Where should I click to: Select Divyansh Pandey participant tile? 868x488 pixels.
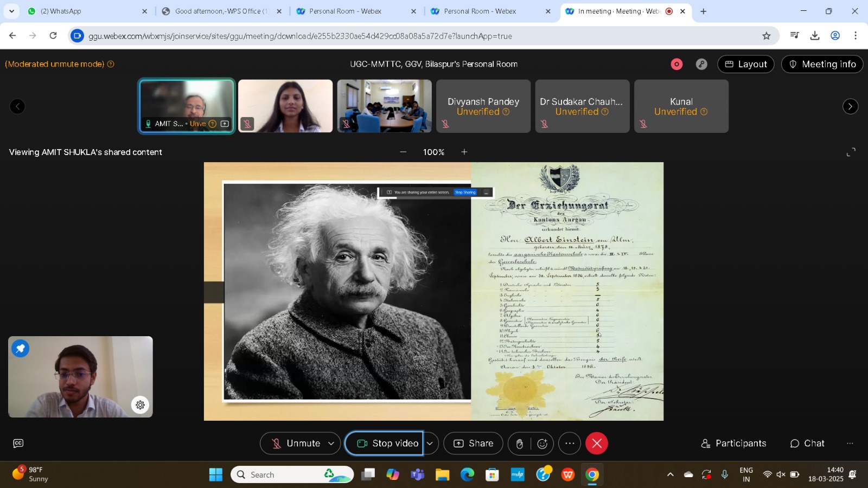click(483, 106)
